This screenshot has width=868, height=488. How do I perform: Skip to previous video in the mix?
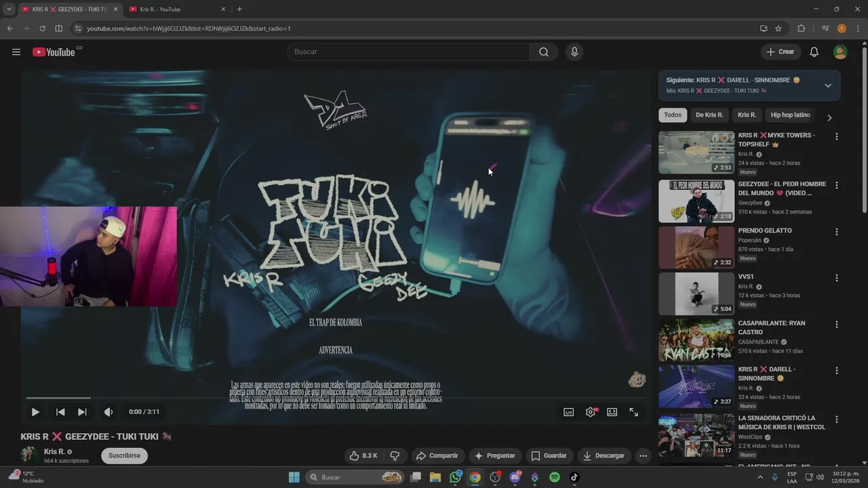point(60,412)
